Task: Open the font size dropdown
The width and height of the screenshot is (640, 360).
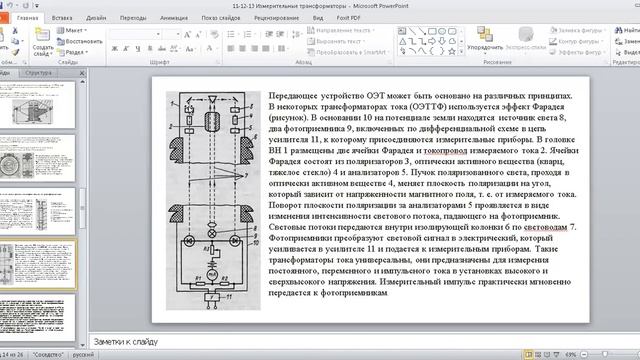Action: (x=178, y=34)
